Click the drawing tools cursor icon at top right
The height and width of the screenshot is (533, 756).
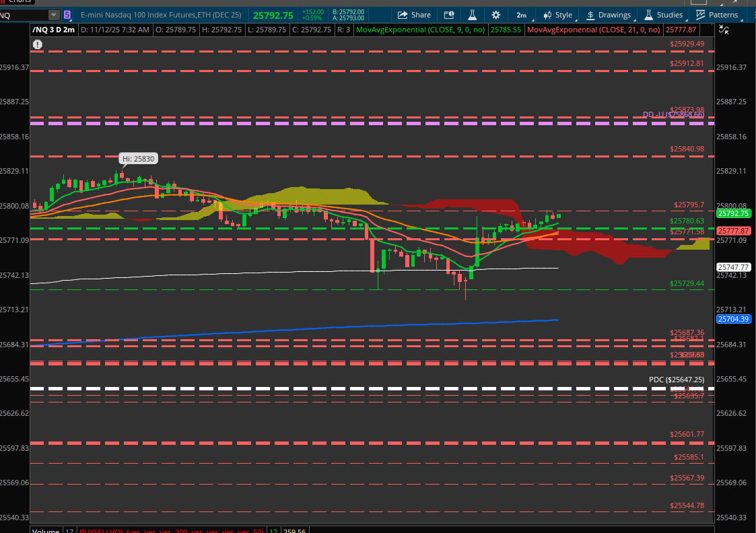tap(724, 30)
